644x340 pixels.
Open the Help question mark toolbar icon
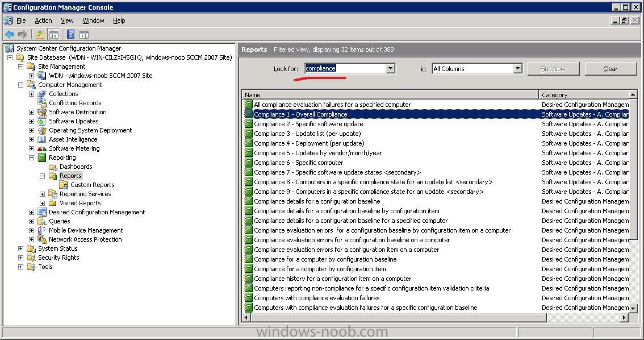click(x=70, y=35)
